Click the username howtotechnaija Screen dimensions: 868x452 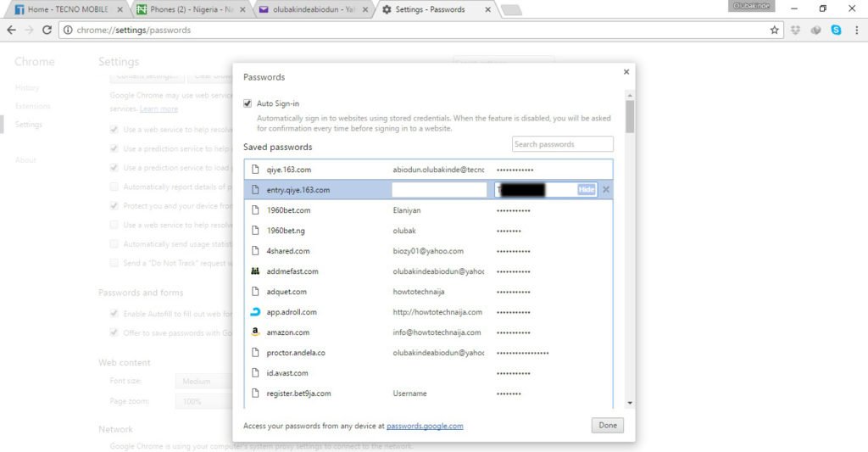tap(419, 292)
